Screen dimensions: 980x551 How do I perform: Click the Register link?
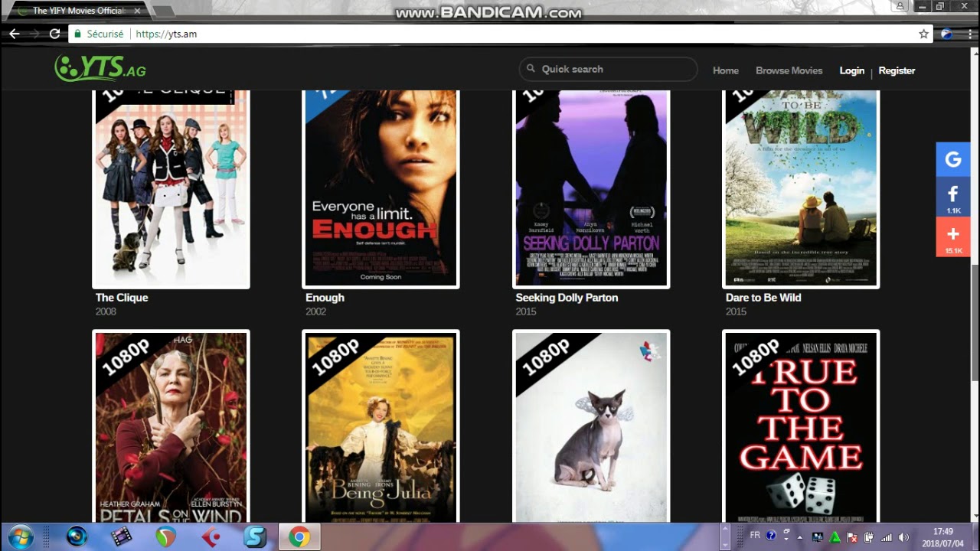tap(897, 70)
